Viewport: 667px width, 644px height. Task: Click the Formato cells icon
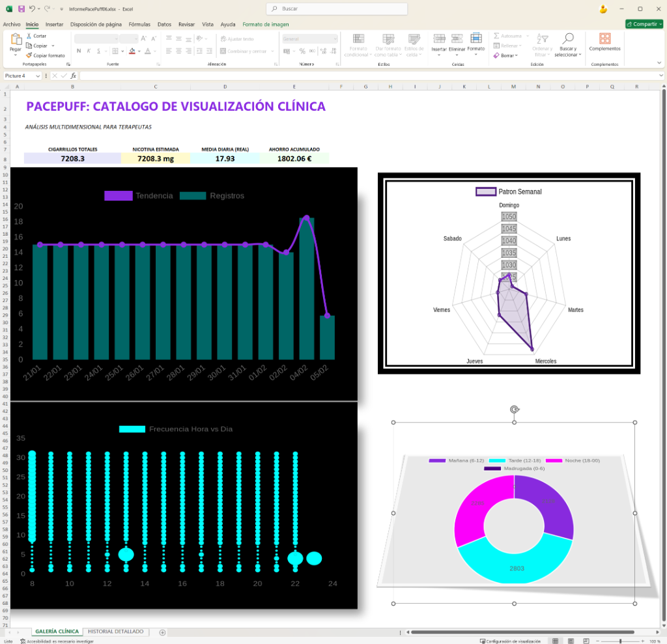[476, 38]
